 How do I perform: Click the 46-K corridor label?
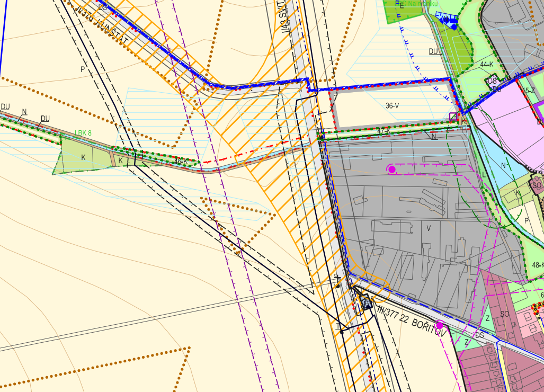coord(181,162)
